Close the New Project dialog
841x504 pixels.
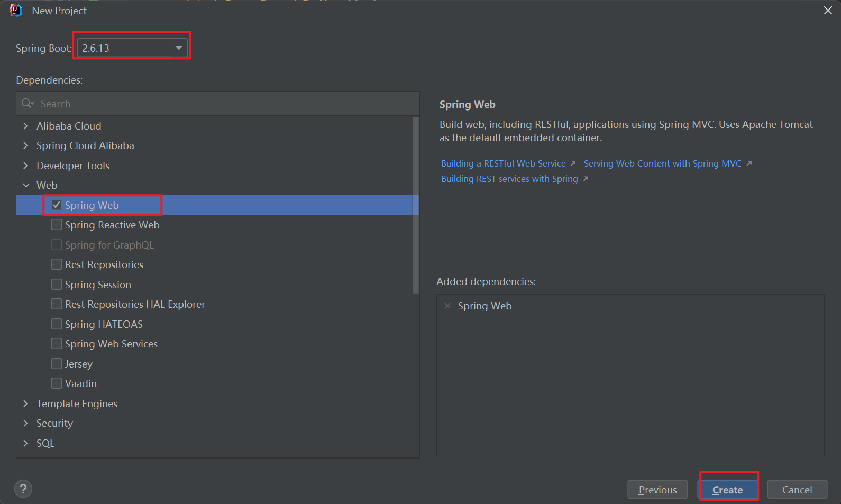[x=828, y=11]
